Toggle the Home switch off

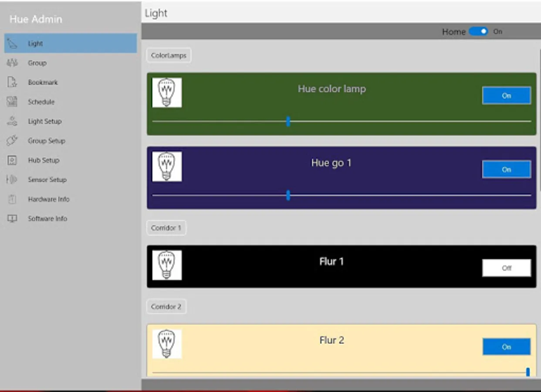tap(478, 31)
